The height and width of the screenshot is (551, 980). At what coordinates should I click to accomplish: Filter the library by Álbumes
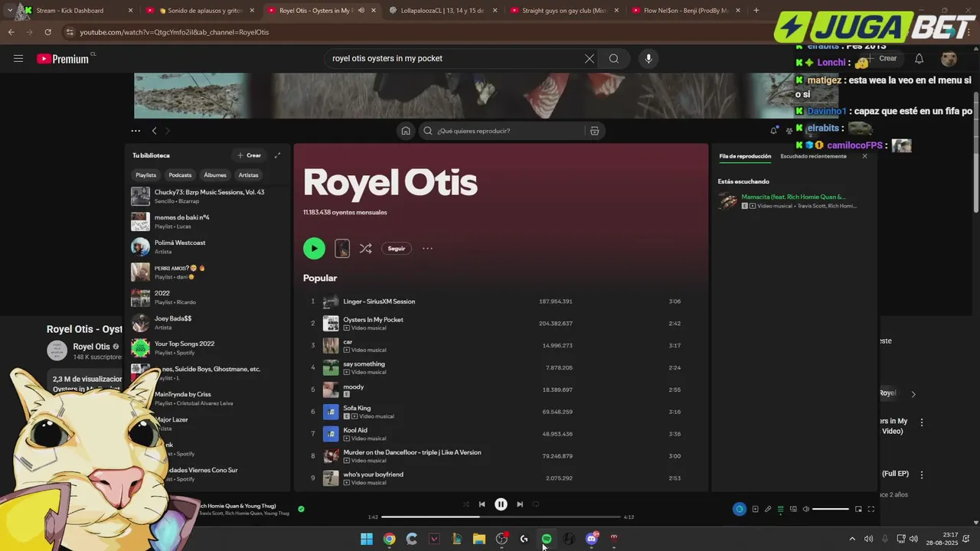click(x=215, y=175)
